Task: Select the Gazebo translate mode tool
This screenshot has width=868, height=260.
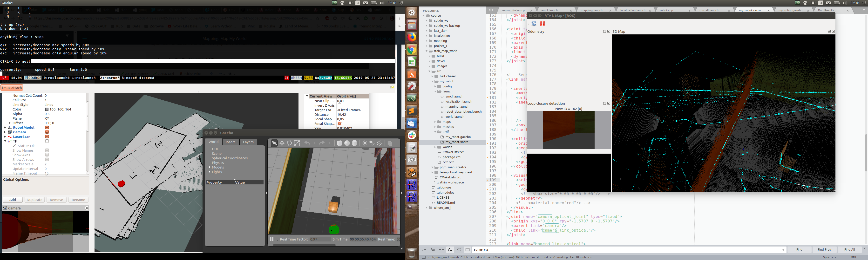Action: tap(282, 143)
